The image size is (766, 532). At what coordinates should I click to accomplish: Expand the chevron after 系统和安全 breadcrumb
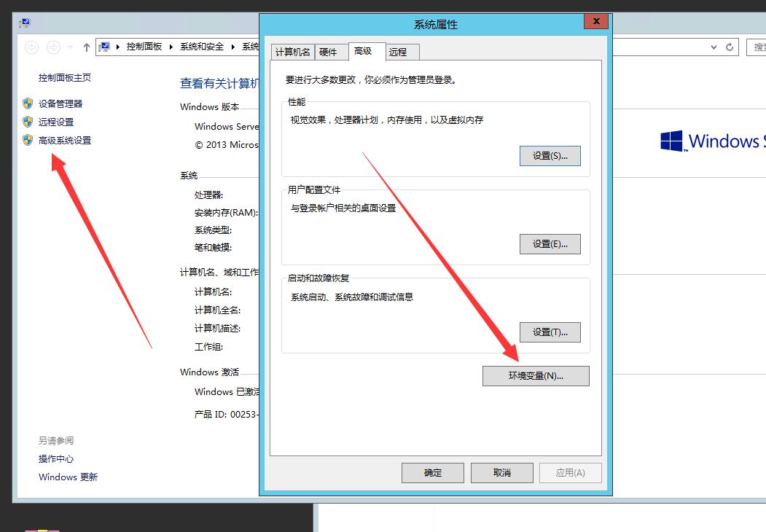234,47
